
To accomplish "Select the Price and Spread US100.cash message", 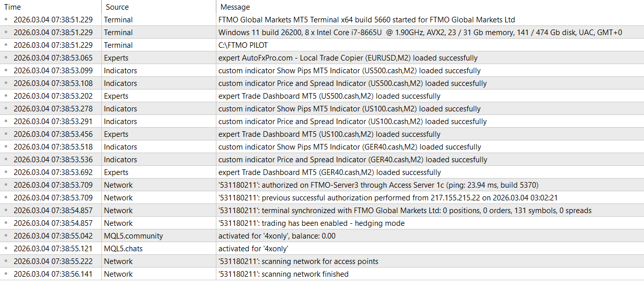I will point(352,122).
